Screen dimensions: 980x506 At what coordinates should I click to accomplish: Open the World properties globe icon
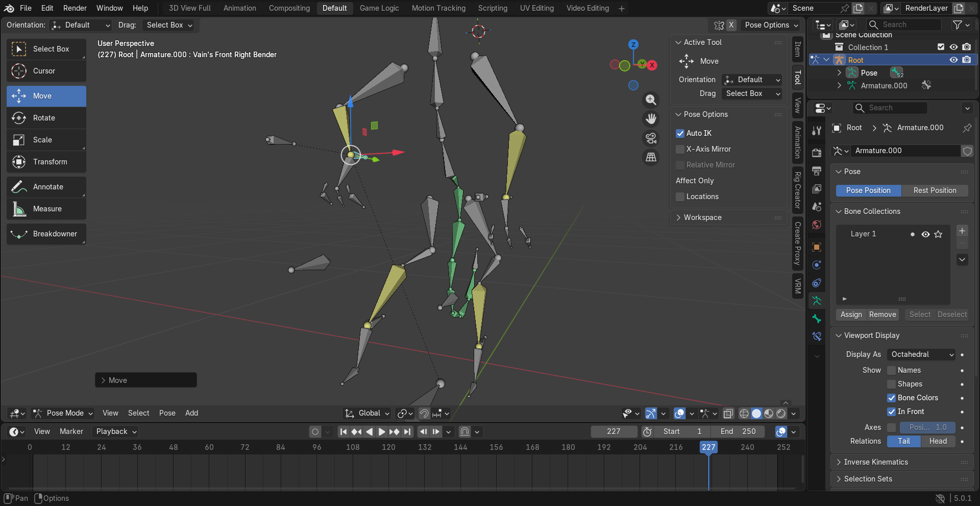[x=817, y=225]
